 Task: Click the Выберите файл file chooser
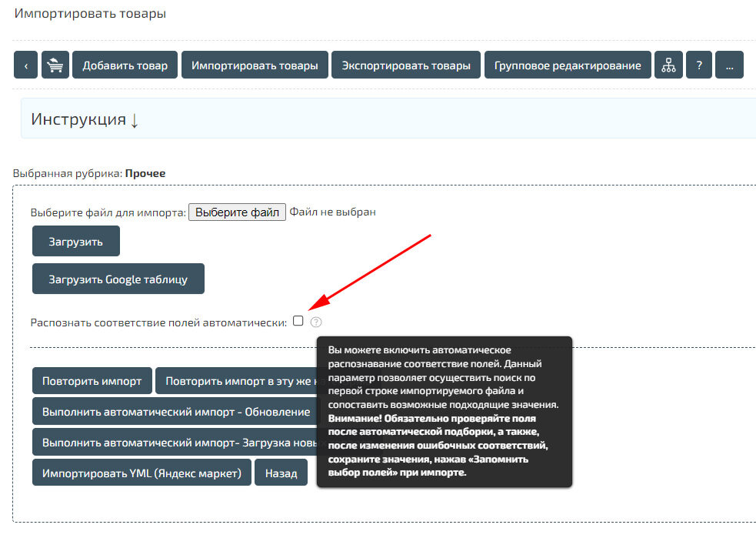[x=237, y=212]
